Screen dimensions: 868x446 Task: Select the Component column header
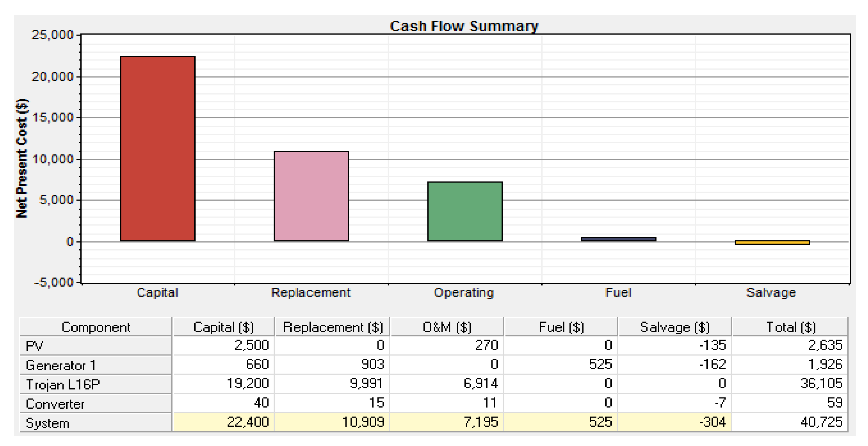tap(96, 327)
